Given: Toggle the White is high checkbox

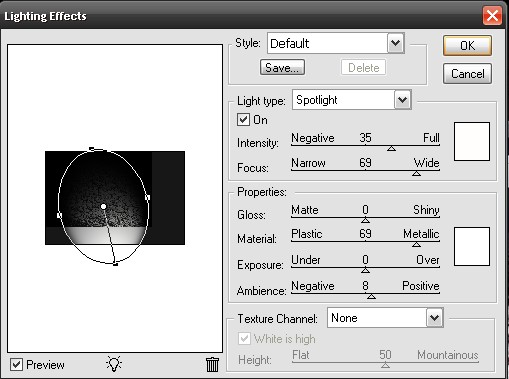Looking at the screenshot, I should [244, 339].
